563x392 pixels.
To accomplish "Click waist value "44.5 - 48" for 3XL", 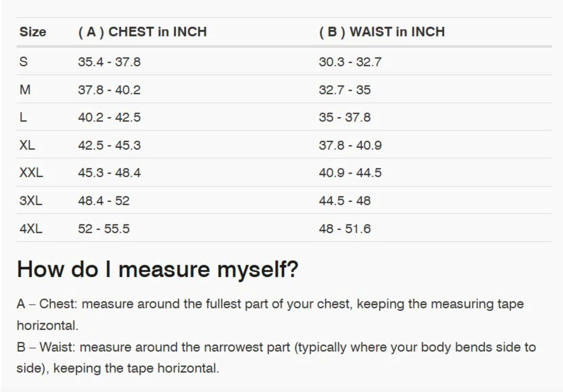I will tap(345, 201).
